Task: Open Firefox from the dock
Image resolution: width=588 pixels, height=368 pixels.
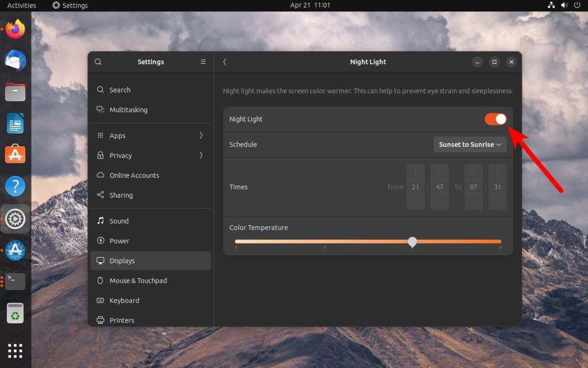Action: pyautogui.click(x=15, y=29)
